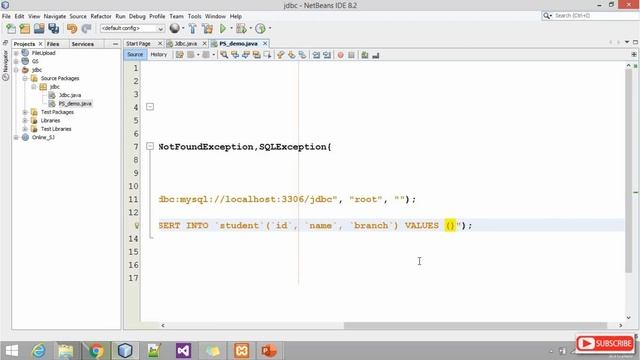The width and height of the screenshot is (640, 360).
Task: Switch to History view button
Action: pos(159,54)
